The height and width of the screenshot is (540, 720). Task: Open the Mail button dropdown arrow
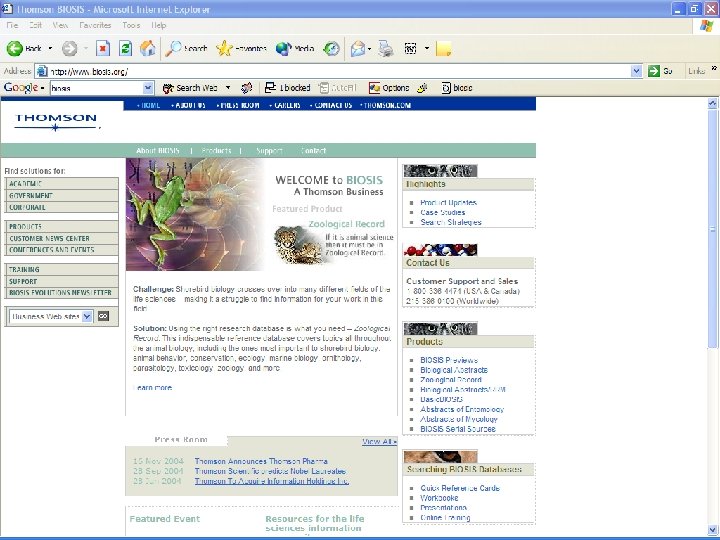pos(369,48)
